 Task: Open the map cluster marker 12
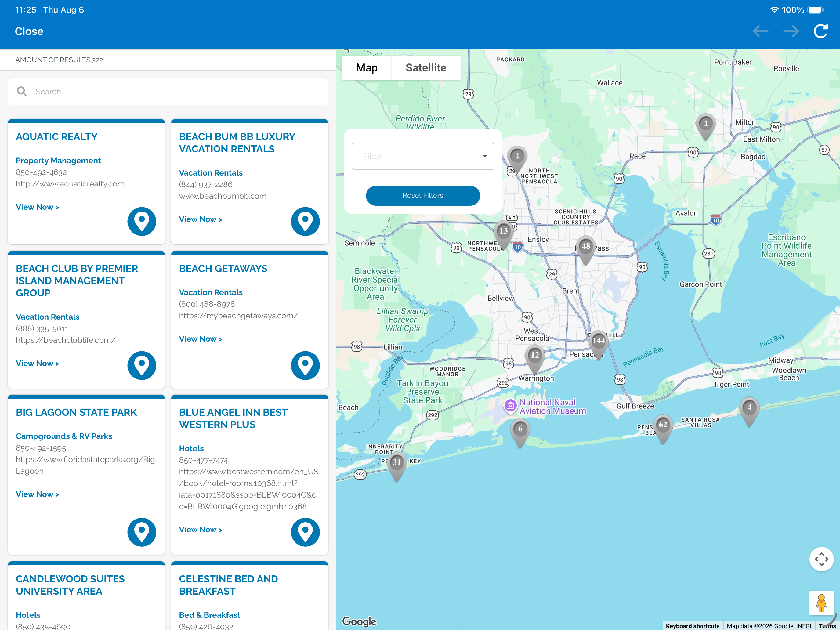click(535, 359)
